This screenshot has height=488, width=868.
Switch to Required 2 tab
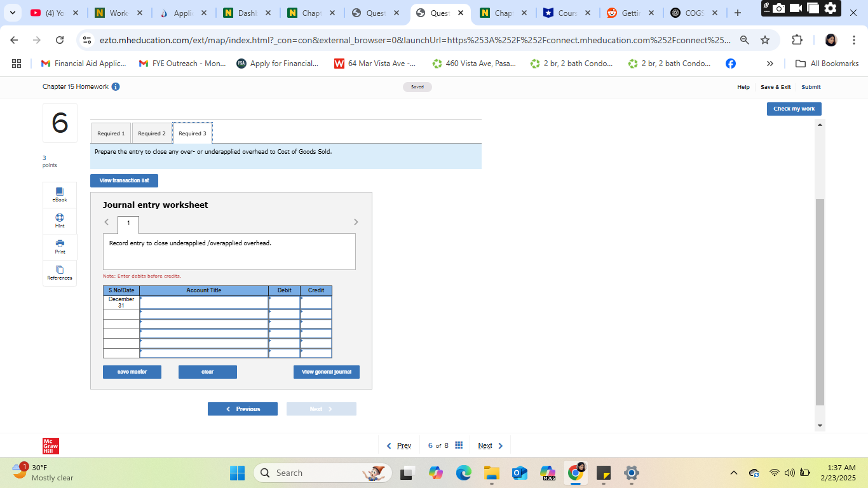click(x=152, y=133)
